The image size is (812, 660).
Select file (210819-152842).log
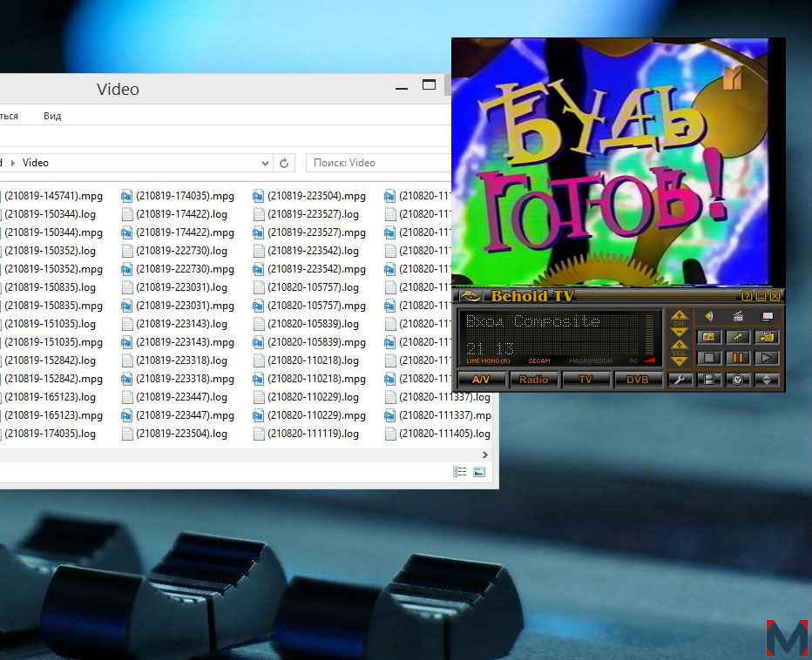[50, 360]
